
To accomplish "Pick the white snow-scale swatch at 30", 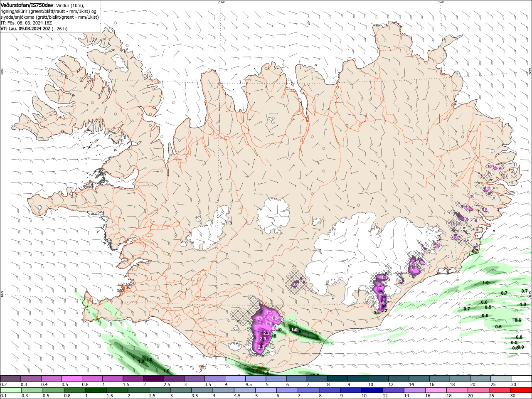I will pyautogui.click(x=521, y=379).
